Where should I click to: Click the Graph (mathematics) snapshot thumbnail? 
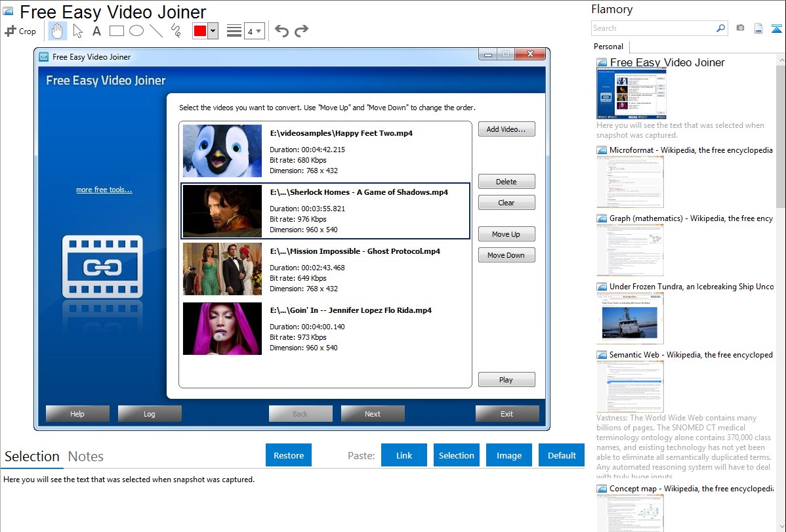[x=630, y=250]
